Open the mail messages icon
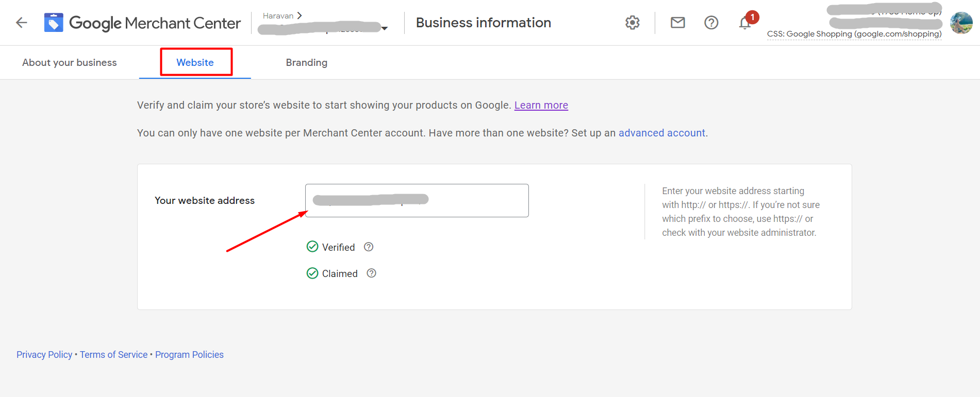980x397 pixels. tap(677, 23)
